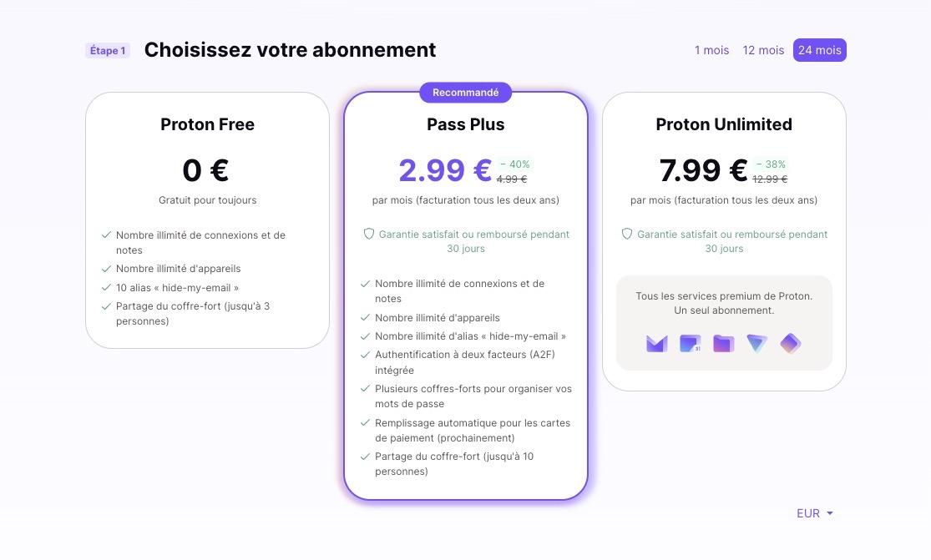Click the Proton Drive folder icon

point(723,344)
